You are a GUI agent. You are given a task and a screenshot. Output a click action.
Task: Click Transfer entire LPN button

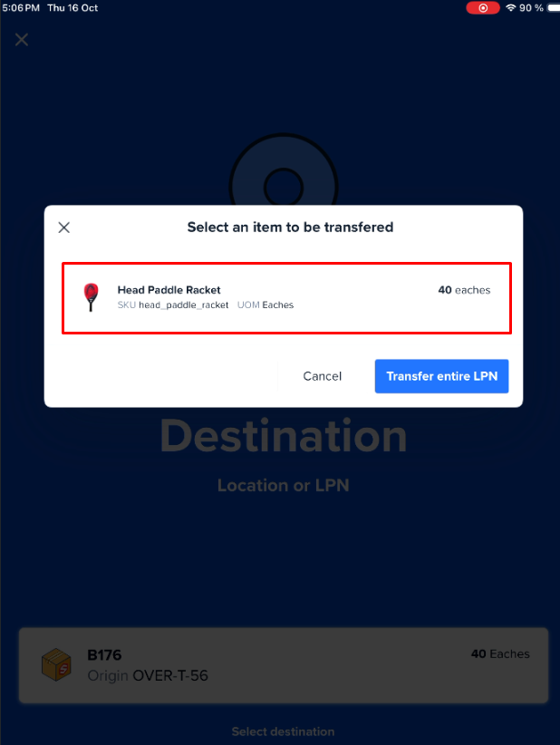coord(441,376)
